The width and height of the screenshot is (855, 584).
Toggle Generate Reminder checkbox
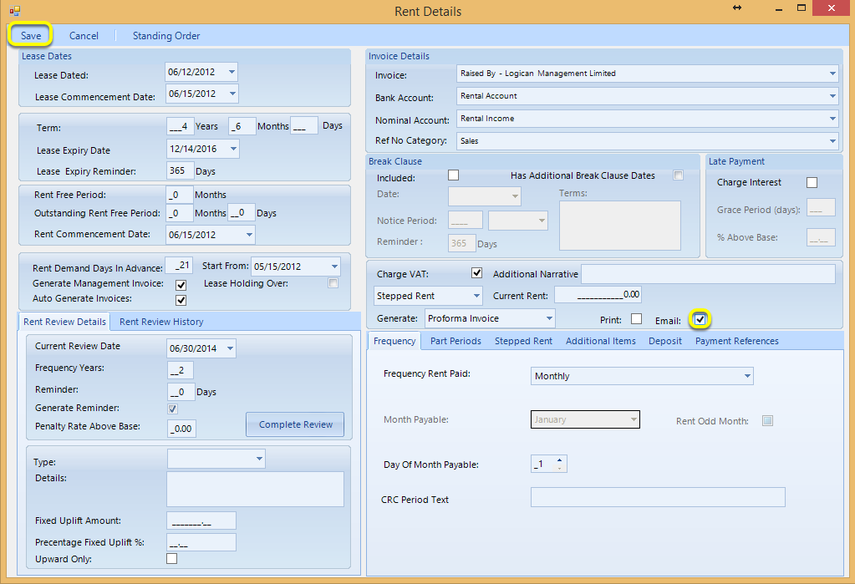(172, 408)
